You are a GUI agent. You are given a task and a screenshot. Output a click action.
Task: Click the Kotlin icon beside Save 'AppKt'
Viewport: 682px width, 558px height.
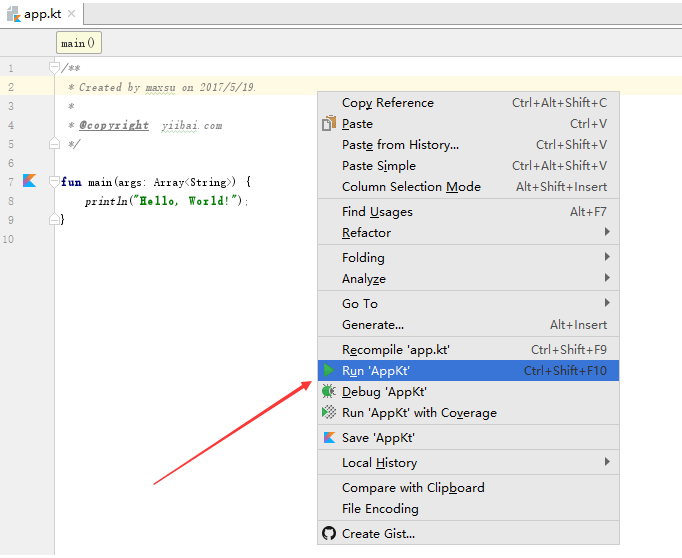[329, 438]
